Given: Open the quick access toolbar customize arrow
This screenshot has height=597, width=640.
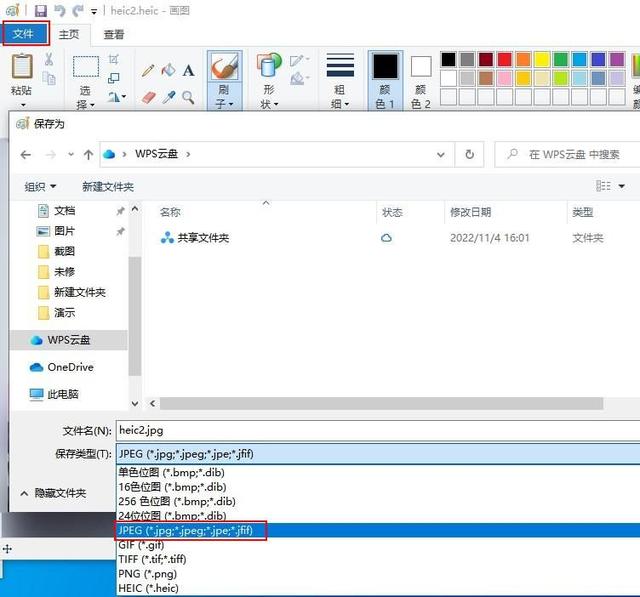Looking at the screenshot, I should pos(94,11).
